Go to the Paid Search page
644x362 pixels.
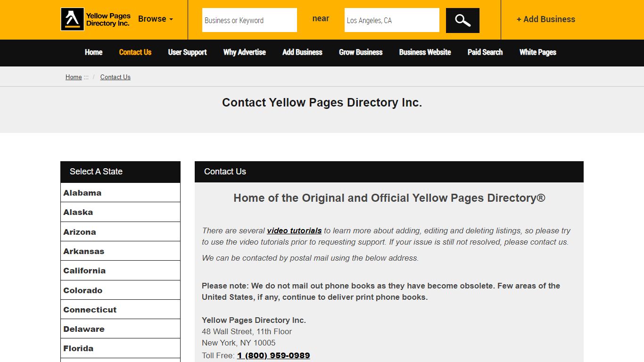(x=485, y=52)
